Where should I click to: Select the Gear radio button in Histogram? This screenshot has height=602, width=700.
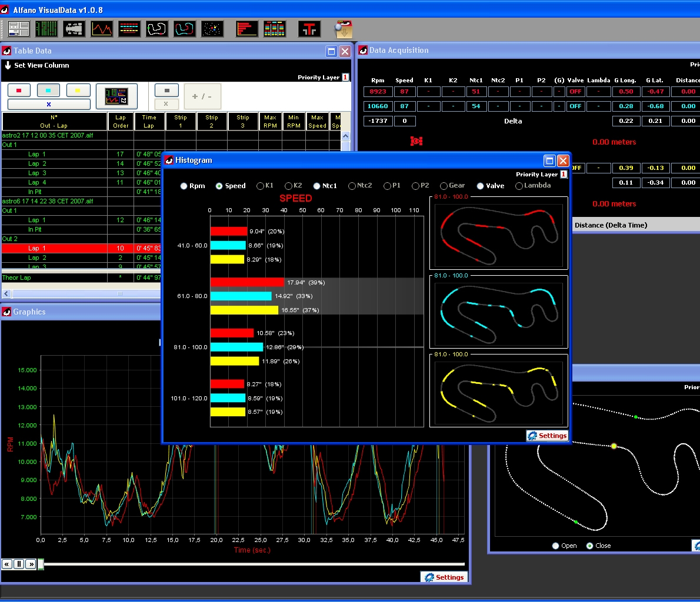444,186
